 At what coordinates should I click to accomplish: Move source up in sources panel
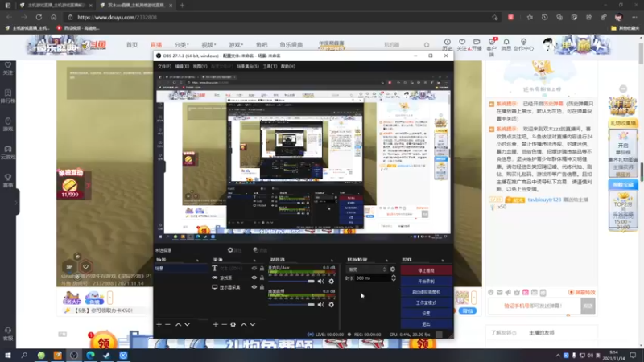[244, 325]
